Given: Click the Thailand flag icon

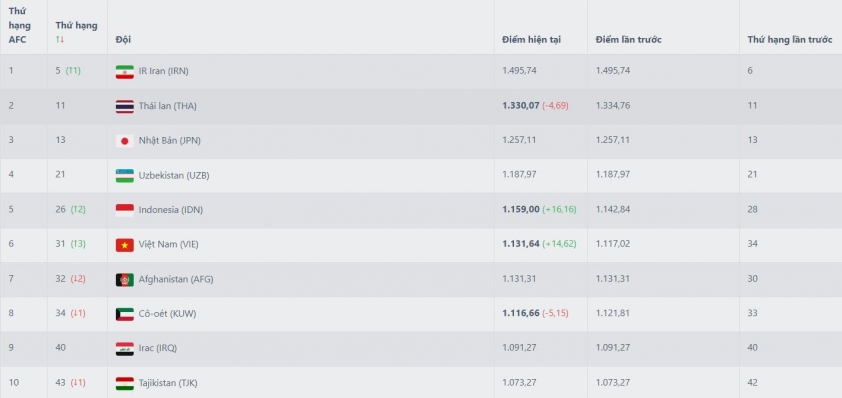Looking at the screenshot, I should (x=125, y=106).
